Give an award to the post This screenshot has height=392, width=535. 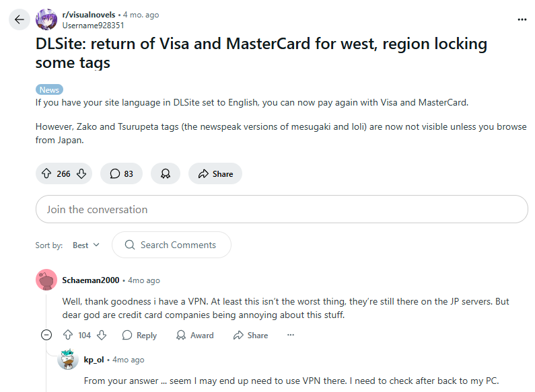point(166,174)
